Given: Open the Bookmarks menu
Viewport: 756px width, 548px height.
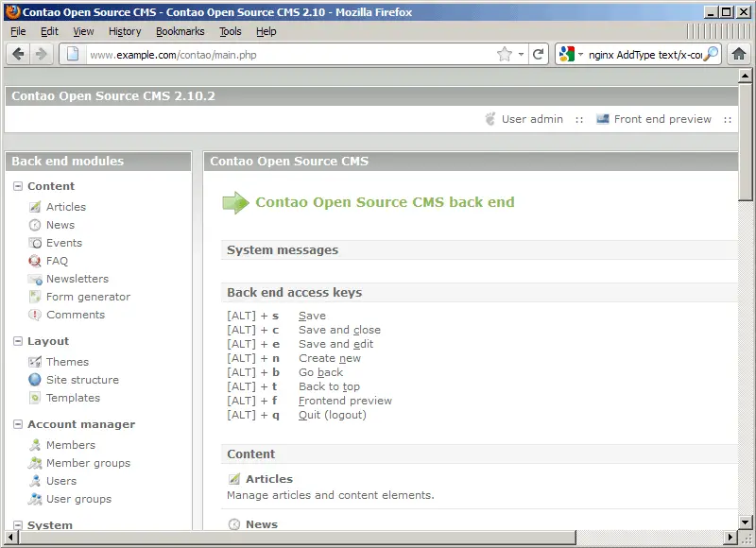Looking at the screenshot, I should point(180,31).
